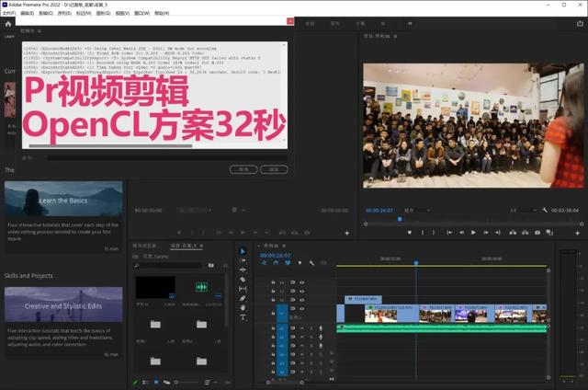Open the timeline sequence panel menu

click(284, 246)
